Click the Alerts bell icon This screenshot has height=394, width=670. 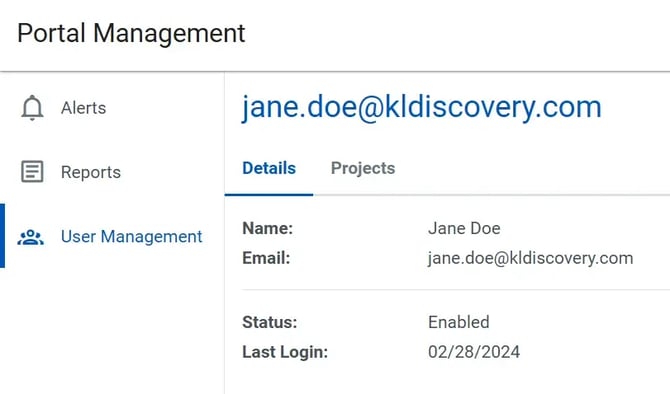tap(32, 108)
